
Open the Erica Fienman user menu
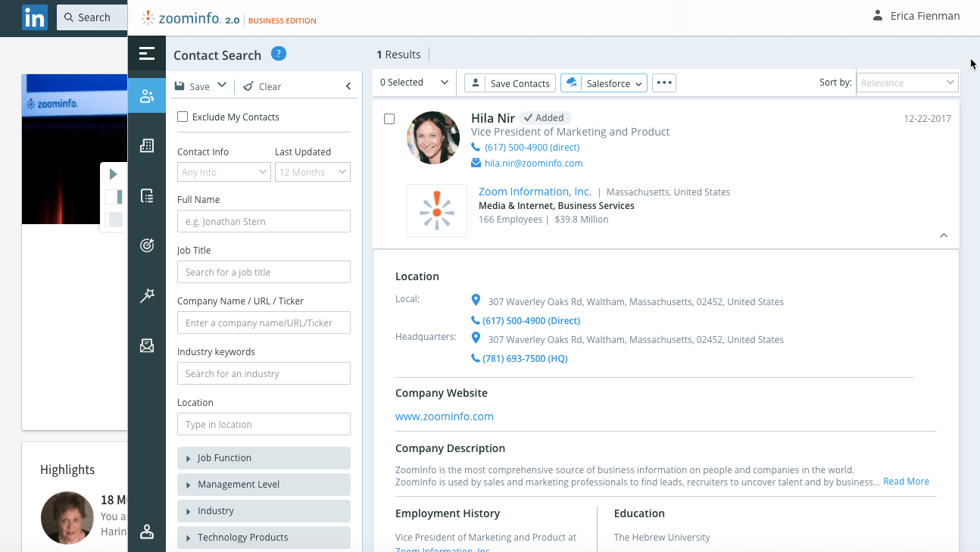tap(916, 16)
